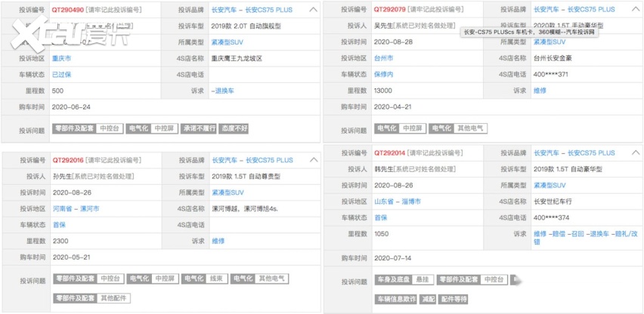This screenshot has width=644, height=314.
Task: Select complaint number QT292014
Action: click(390, 153)
